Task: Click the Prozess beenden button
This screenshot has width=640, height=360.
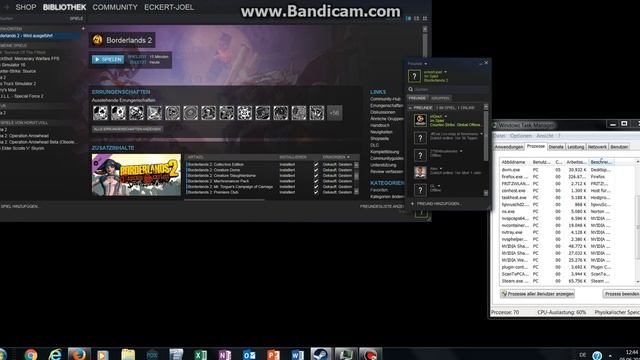Action: click(x=621, y=294)
